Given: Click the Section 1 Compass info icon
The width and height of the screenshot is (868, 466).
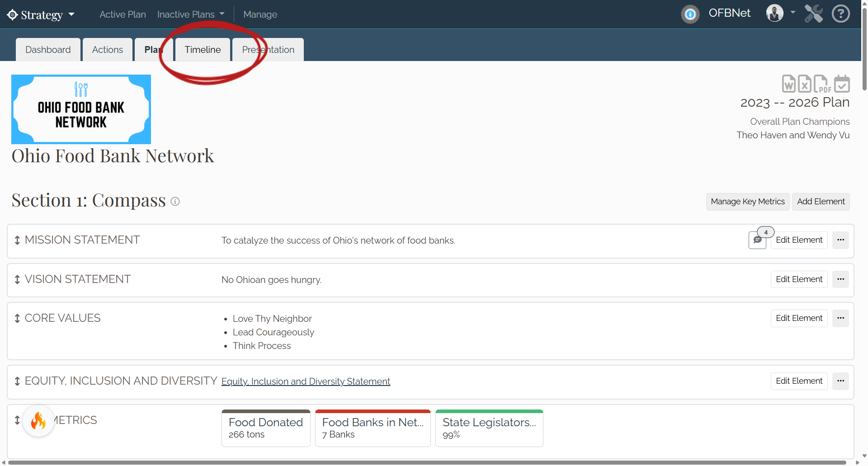Looking at the screenshot, I should pyautogui.click(x=175, y=202).
